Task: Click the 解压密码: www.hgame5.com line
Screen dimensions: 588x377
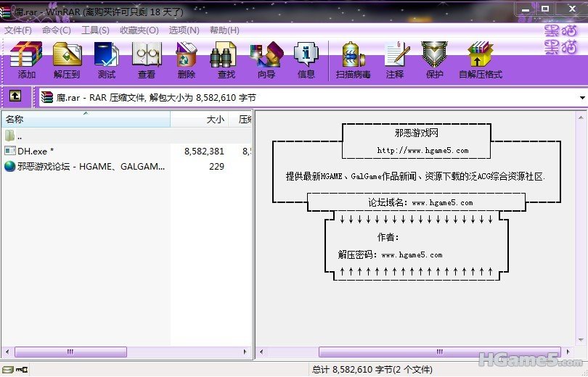Action: [x=390, y=254]
